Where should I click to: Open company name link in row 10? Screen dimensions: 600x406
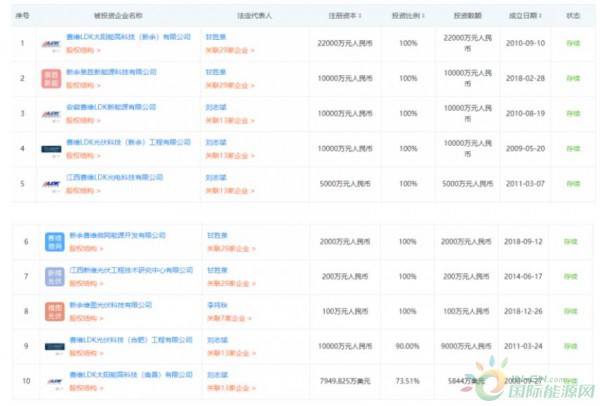click(131, 375)
